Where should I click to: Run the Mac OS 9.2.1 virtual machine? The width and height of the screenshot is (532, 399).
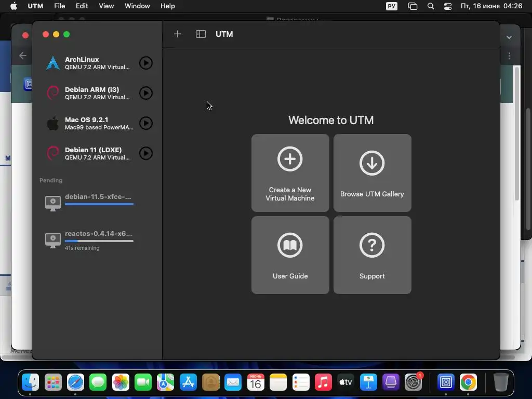(146, 123)
